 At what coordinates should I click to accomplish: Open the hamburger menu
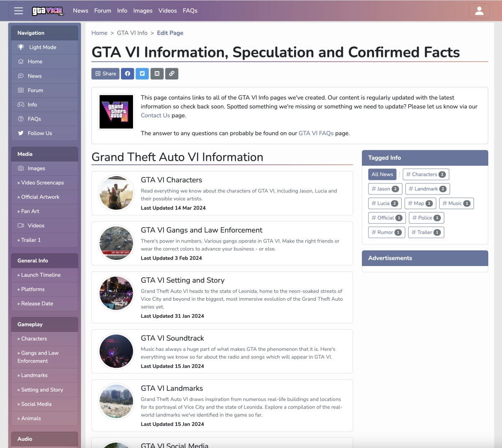[x=18, y=11]
